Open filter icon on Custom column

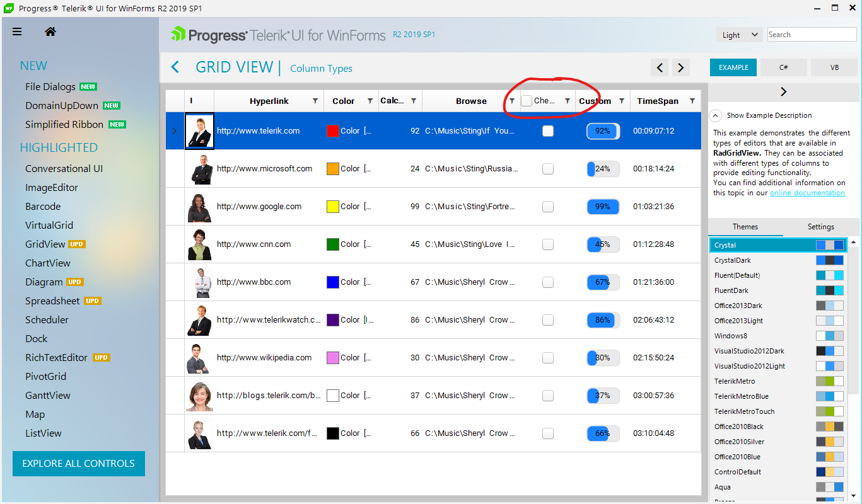click(x=622, y=101)
